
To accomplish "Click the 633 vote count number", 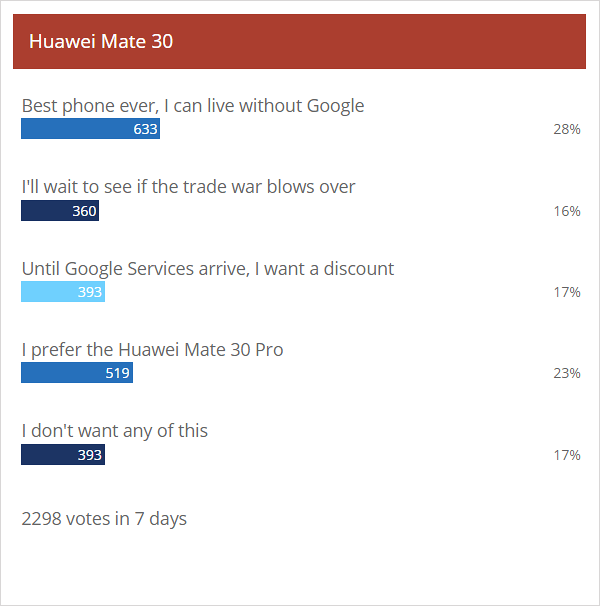I will [145, 130].
